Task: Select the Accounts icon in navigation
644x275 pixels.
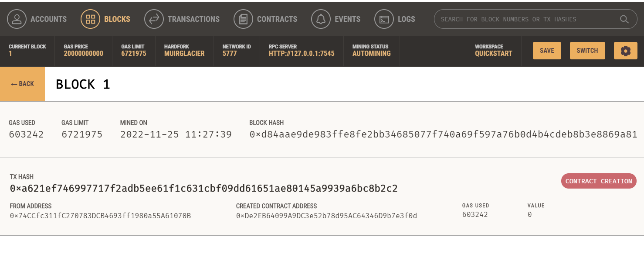Action: [16, 19]
